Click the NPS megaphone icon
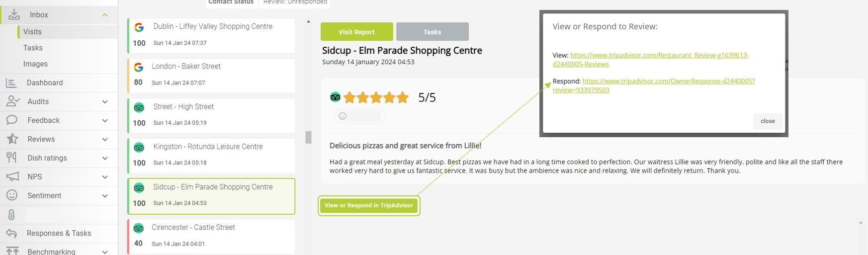This screenshot has width=868, height=255. point(12,176)
